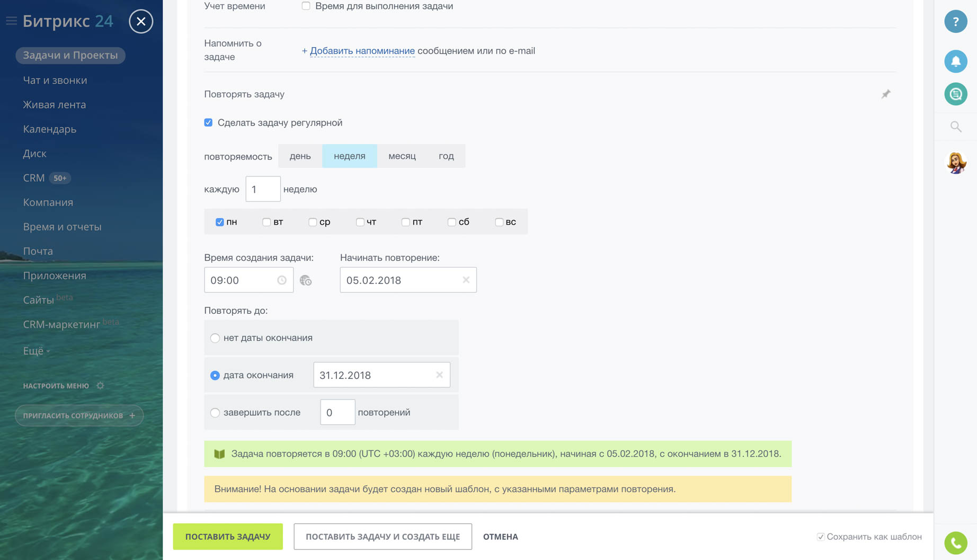This screenshot has width=977, height=560.
Task: Click the add reminder link
Action: (x=362, y=51)
